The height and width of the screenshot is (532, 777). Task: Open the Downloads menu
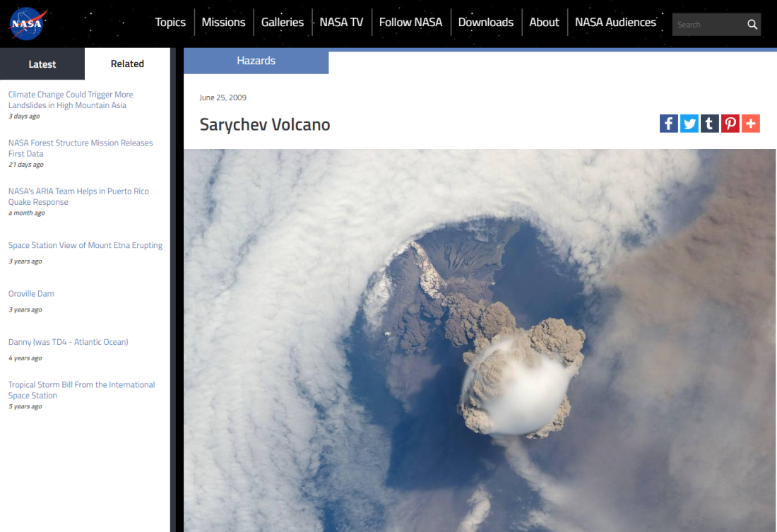[486, 23]
